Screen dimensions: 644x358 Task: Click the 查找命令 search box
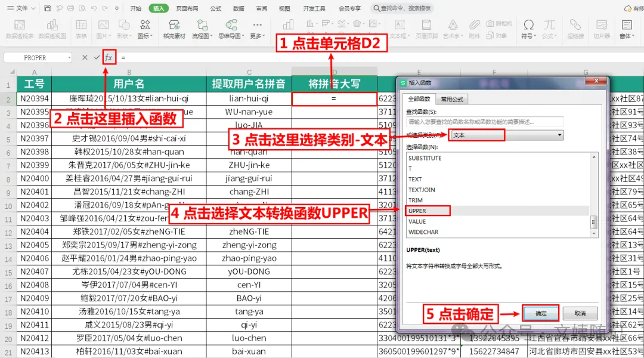coord(402,8)
